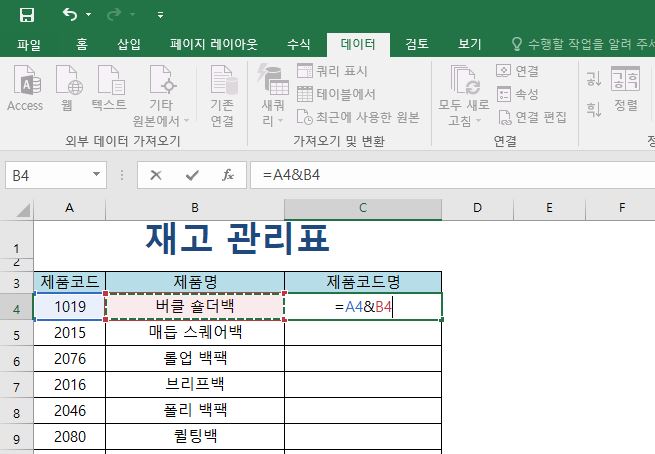
Task: Click the Tell Me search box
Action: click(583, 44)
